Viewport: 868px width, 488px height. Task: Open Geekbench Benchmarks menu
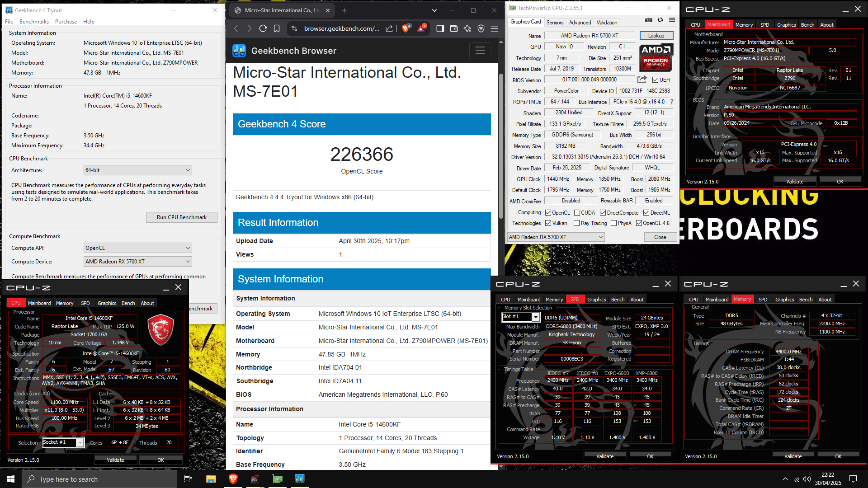tap(34, 22)
